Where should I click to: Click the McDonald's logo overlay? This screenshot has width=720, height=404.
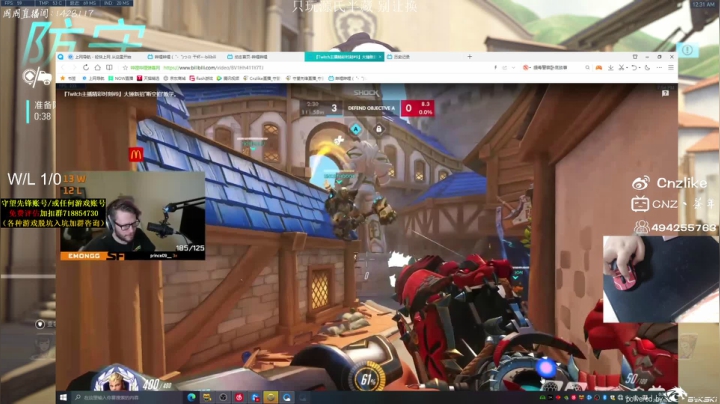tap(135, 154)
